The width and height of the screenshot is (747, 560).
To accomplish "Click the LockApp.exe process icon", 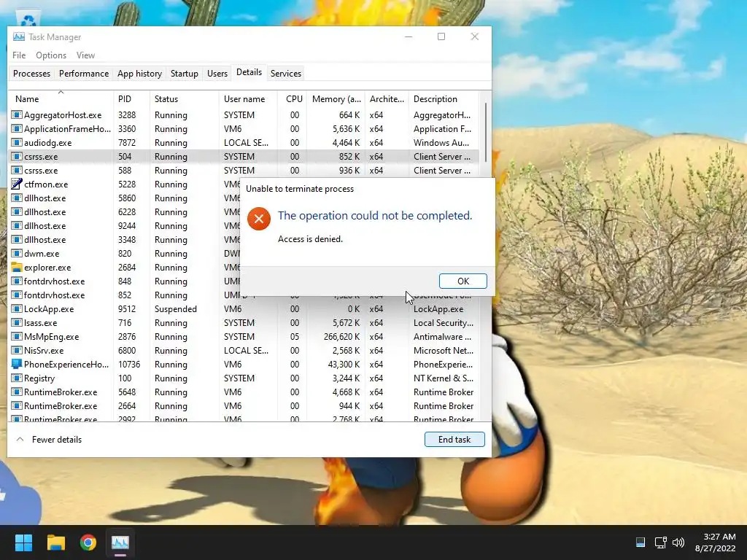I will point(17,308).
